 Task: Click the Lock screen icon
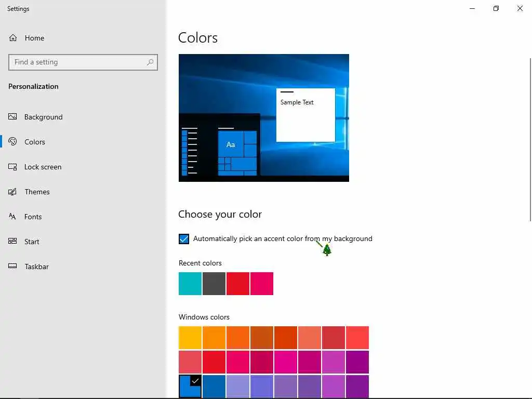click(12, 167)
